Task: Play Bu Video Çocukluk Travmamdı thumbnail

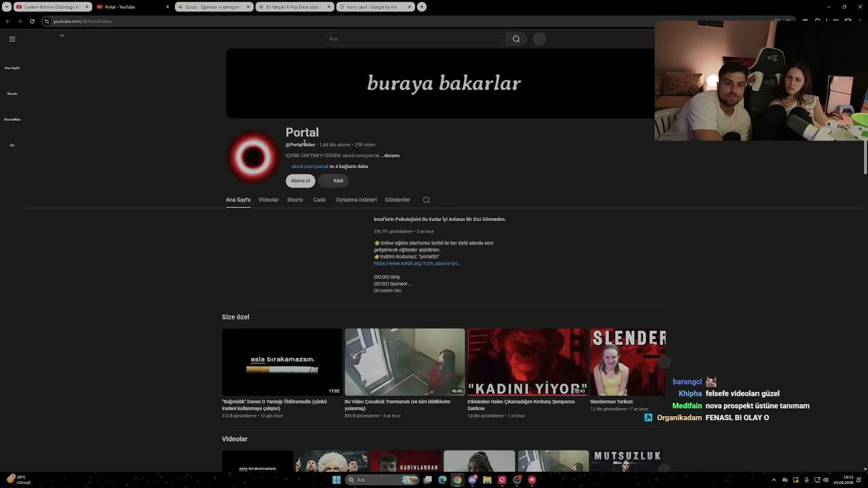Action: [405, 362]
